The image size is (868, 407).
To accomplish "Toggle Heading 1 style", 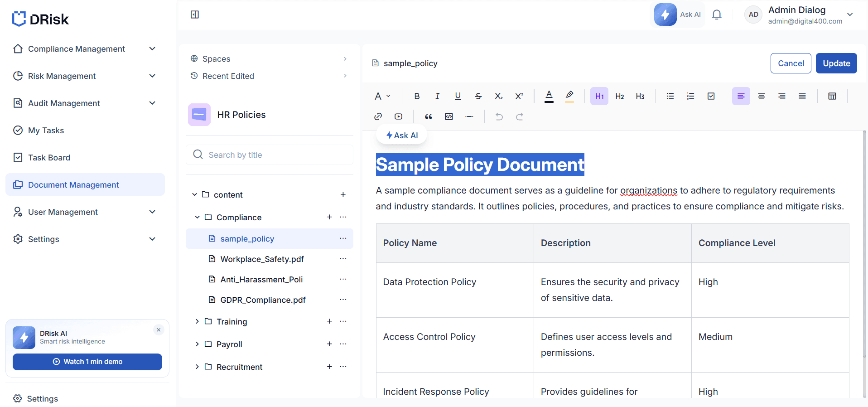I will [599, 96].
